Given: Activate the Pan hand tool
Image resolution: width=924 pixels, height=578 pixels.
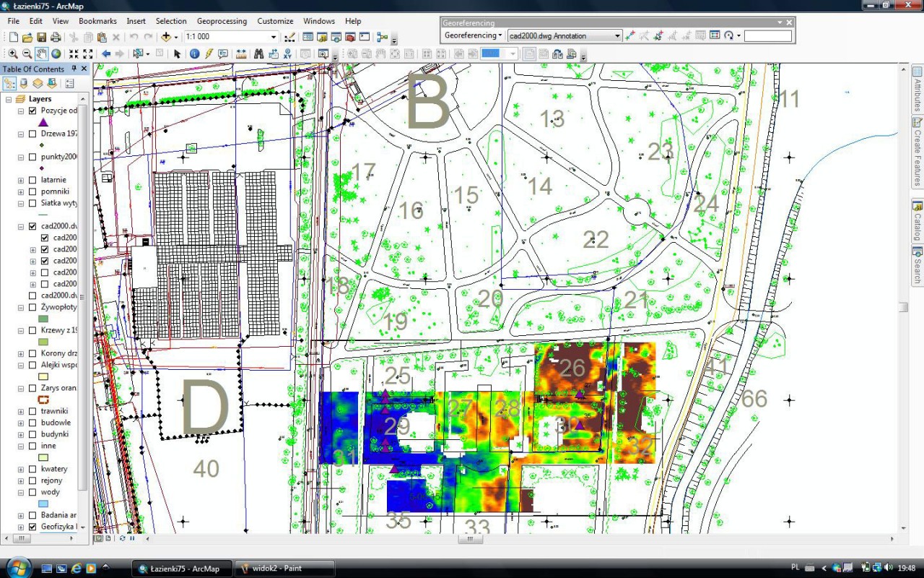Looking at the screenshot, I should pyautogui.click(x=41, y=53).
